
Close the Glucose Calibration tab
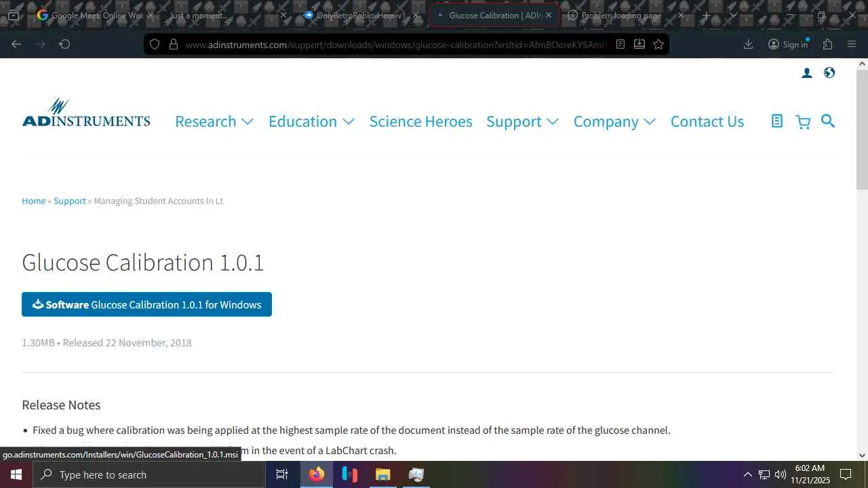pyautogui.click(x=549, y=15)
